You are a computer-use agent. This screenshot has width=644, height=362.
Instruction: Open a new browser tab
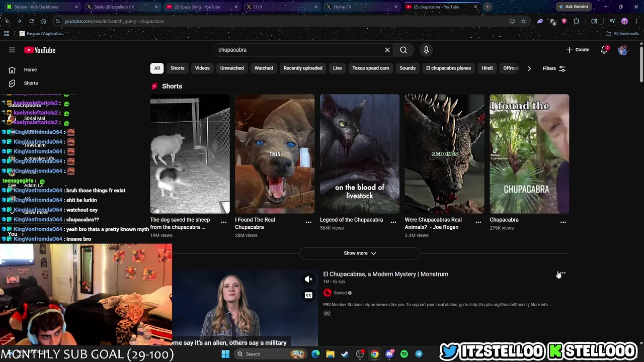click(x=488, y=7)
